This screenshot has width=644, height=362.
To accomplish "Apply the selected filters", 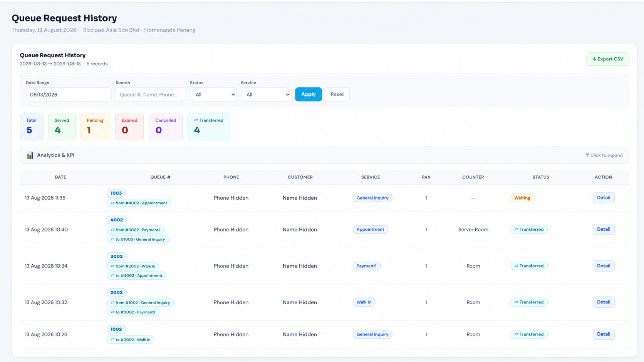I will coord(309,95).
